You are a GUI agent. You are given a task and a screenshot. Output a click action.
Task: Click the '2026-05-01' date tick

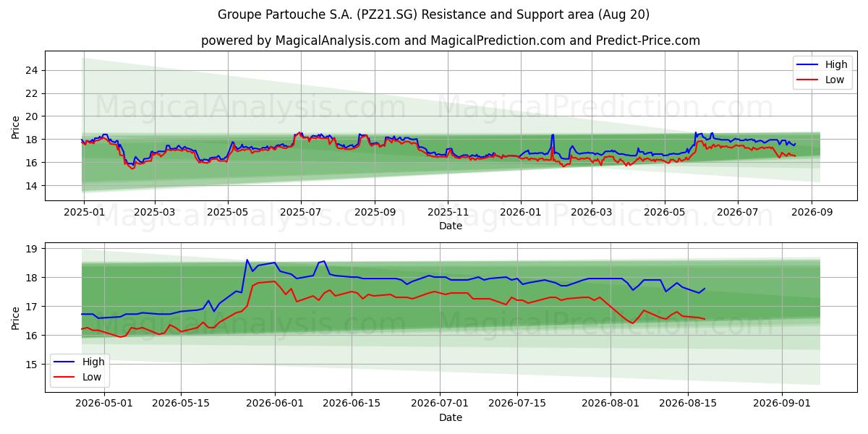coord(103,404)
